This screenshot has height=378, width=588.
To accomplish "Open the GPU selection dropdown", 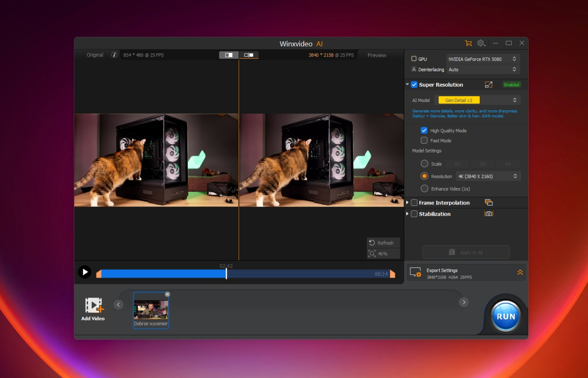I will [483, 59].
